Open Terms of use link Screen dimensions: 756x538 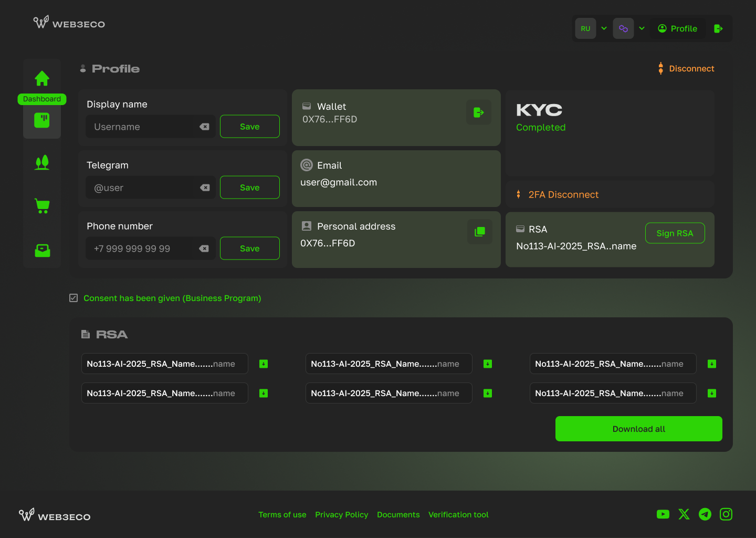(x=282, y=514)
